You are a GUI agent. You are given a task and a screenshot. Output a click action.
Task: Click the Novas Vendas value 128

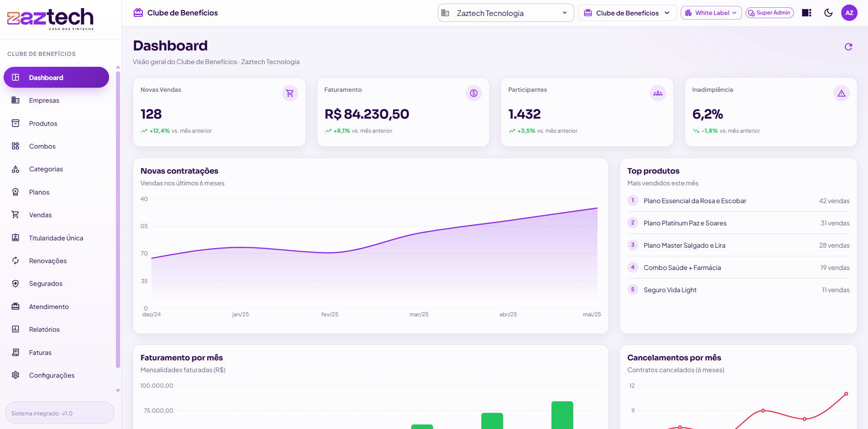point(151,114)
